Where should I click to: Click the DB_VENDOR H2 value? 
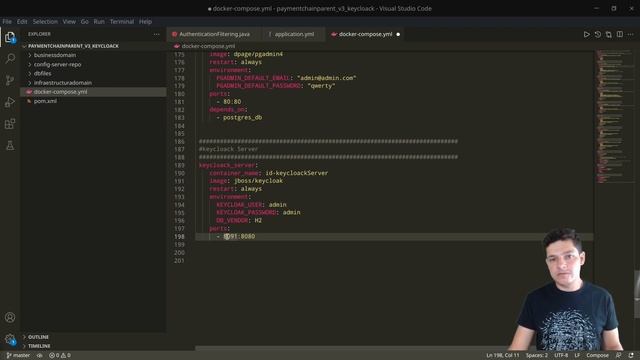pos(258,220)
